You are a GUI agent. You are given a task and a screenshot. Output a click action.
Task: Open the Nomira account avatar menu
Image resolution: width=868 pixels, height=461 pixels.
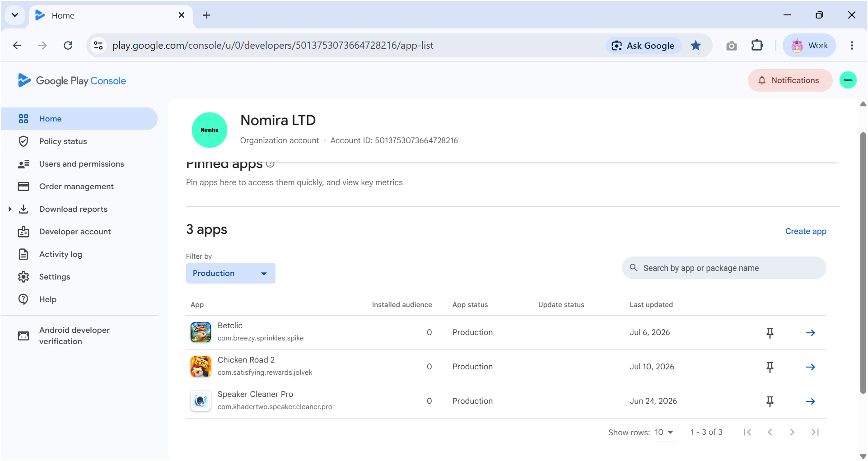(848, 80)
